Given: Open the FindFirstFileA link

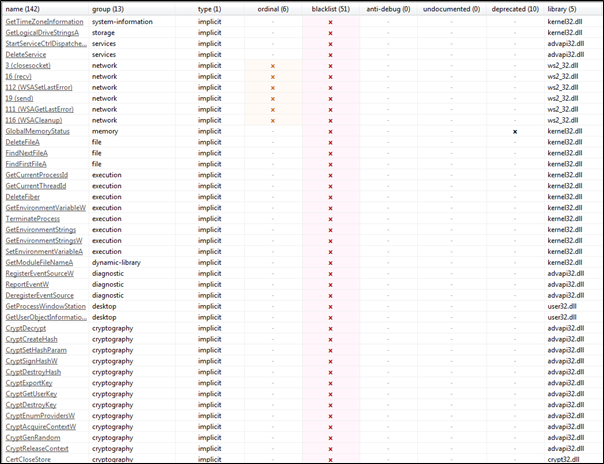Looking at the screenshot, I should pyautogui.click(x=26, y=164).
